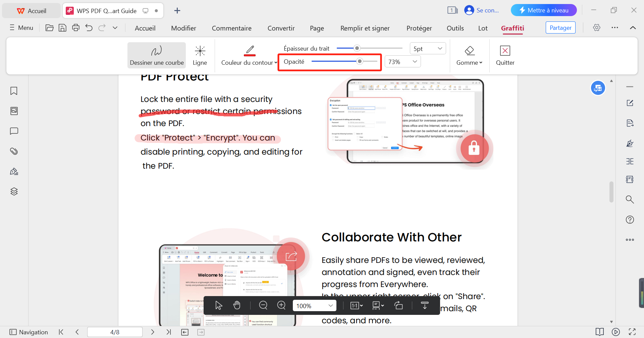Screen dimensions: 644x338
Task: Open the layers panel in sidebar
Action: click(14, 191)
